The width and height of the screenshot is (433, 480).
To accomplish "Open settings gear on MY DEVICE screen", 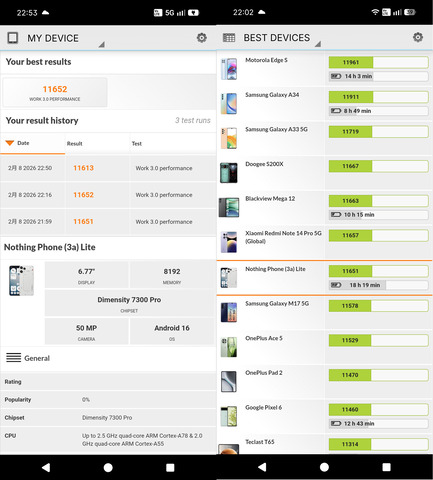I will [x=201, y=38].
